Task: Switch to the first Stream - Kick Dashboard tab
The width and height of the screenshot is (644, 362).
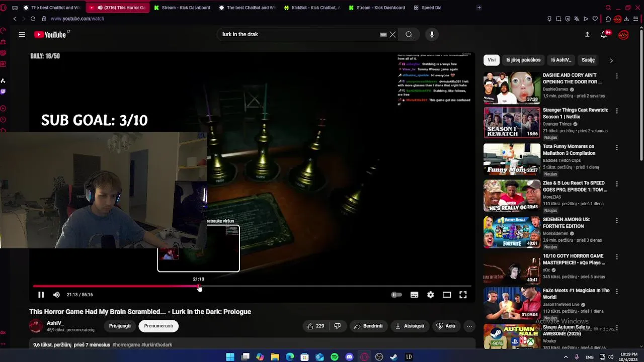Action: [182, 8]
